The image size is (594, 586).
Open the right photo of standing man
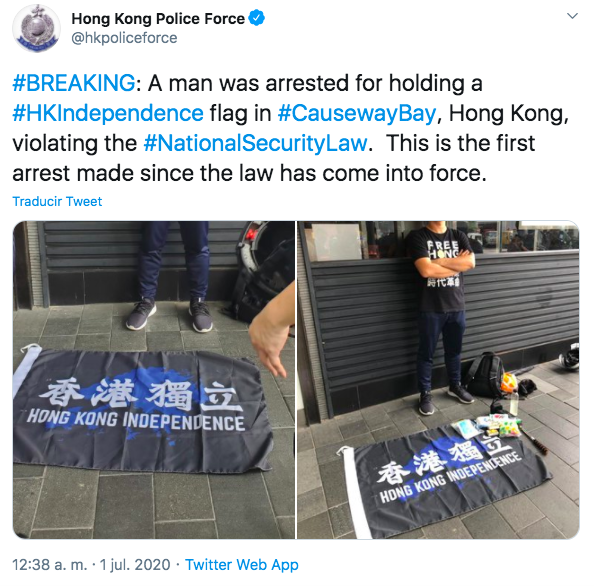tap(438, 380)
